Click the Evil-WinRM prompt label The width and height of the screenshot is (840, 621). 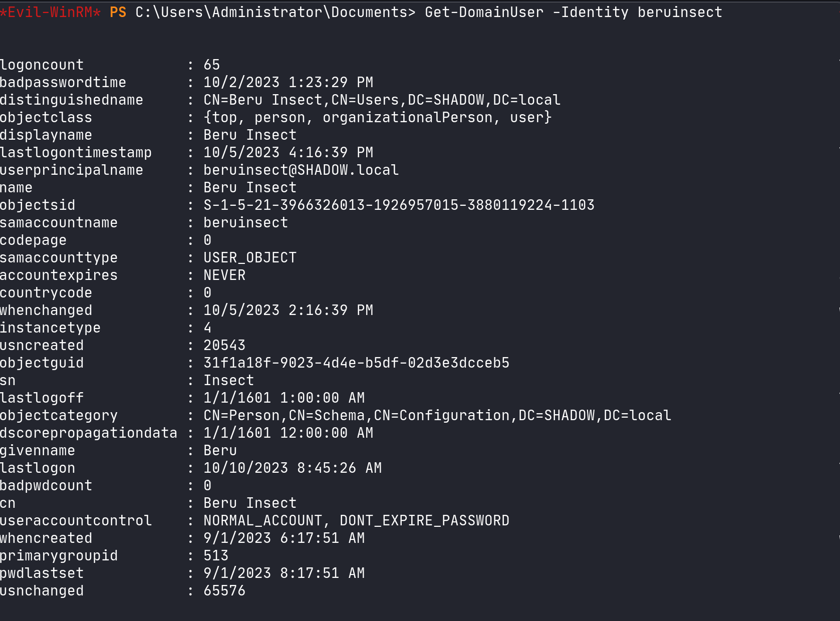[x=50, y=12]
